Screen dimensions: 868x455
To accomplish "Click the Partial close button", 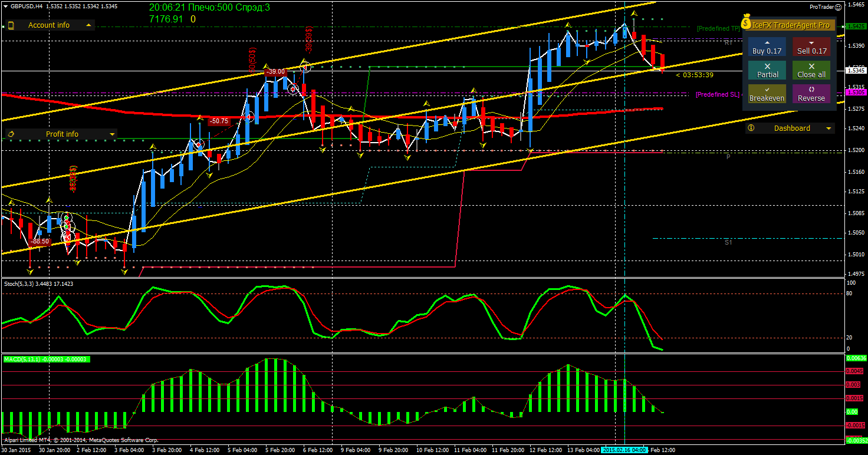I will 767,71.
